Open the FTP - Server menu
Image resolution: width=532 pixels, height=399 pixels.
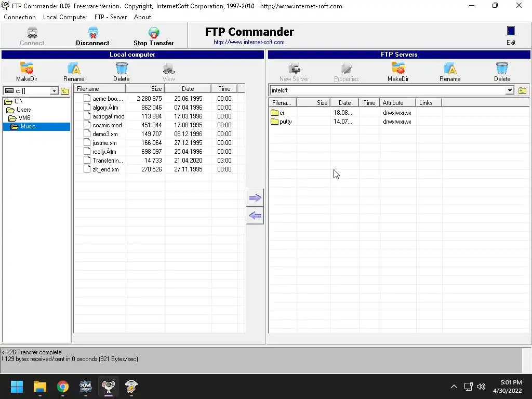[x=111, y=17]
